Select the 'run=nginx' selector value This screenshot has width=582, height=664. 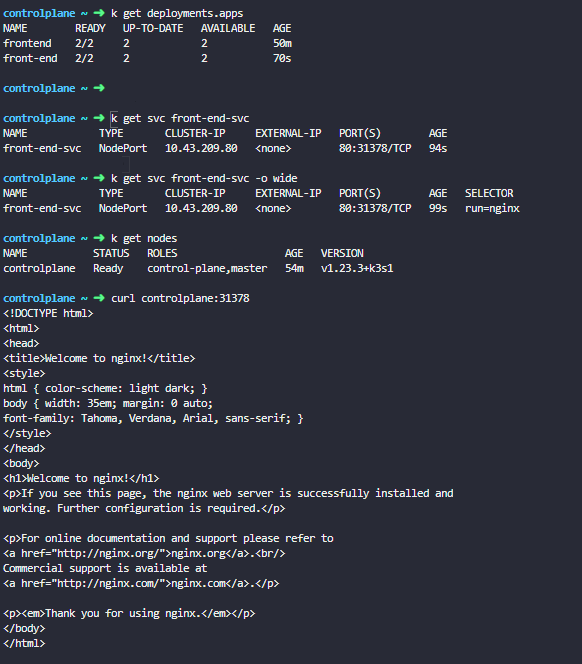pyautogui.click(x=492, y=209)
